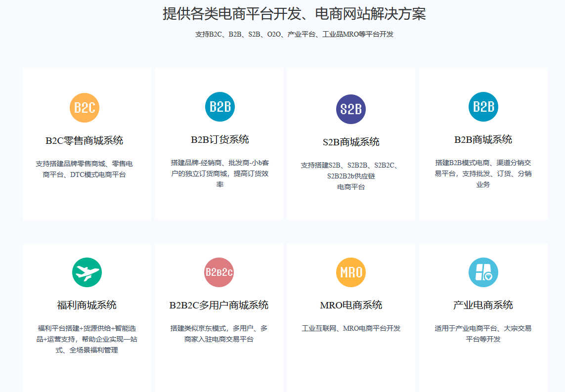The height and width of the screenshot is (392, 565).
Task: Click the main heading 提供各类电商平台开发
Action: tap(294, 14)
